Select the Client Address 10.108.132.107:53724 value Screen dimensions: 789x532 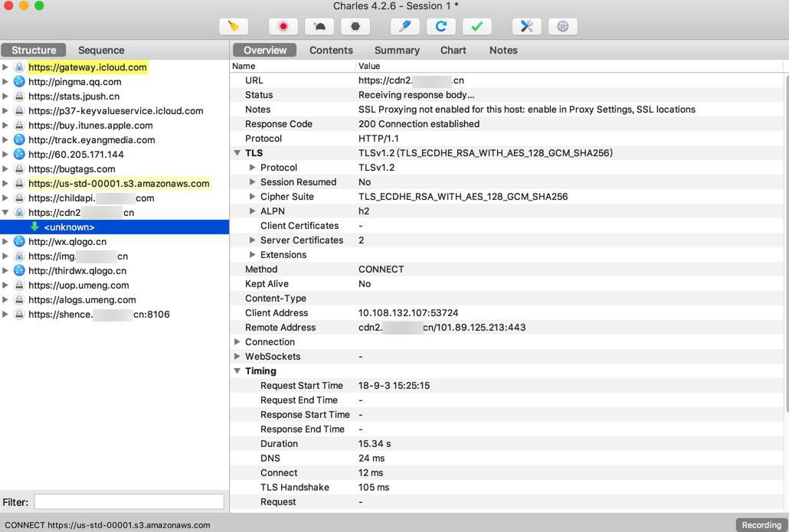(x=408, y=313)
